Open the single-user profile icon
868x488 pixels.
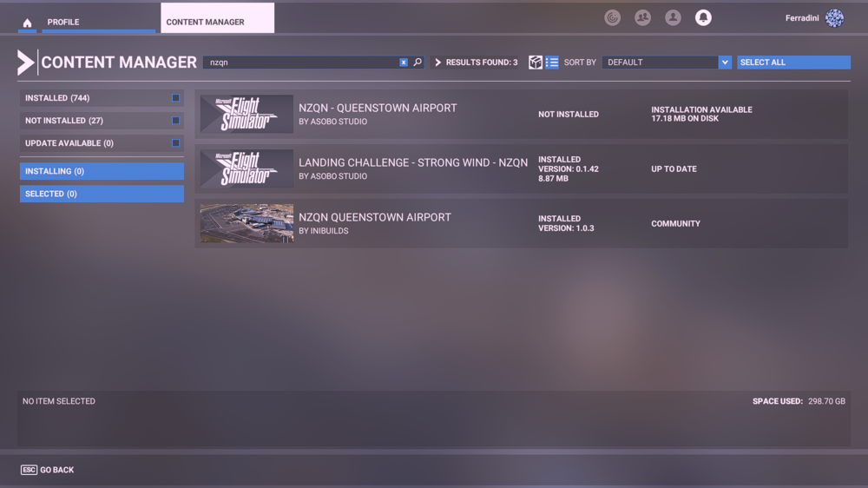(674, 17)
